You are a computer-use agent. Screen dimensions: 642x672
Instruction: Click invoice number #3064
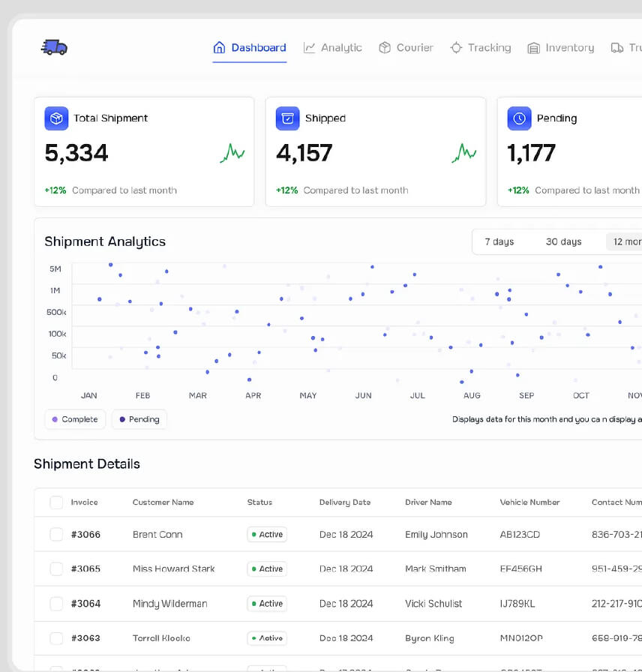point(85,604)
